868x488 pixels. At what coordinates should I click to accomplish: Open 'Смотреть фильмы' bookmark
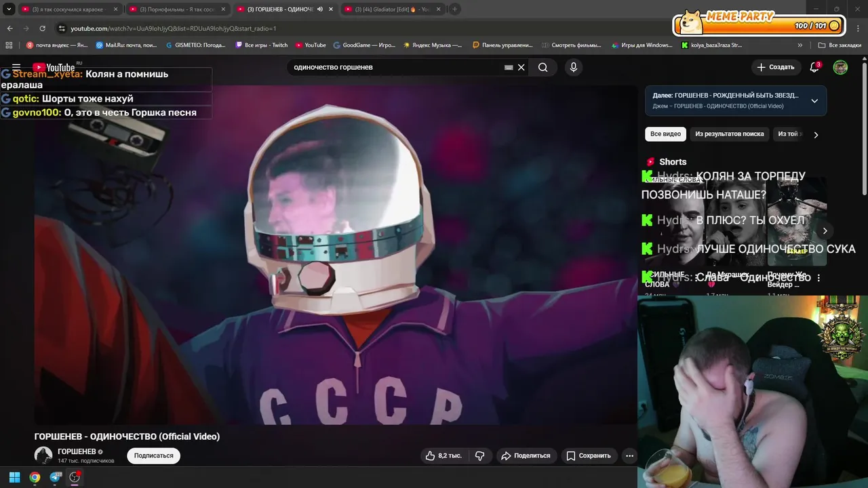click(x=572, y=45)
